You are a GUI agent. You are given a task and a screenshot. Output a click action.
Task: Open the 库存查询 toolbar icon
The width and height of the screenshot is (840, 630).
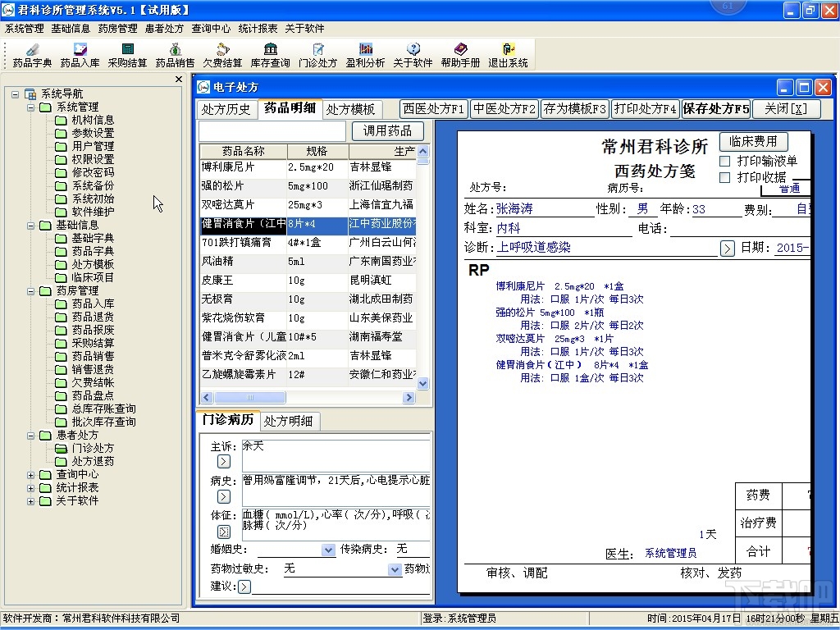[271, 49]
